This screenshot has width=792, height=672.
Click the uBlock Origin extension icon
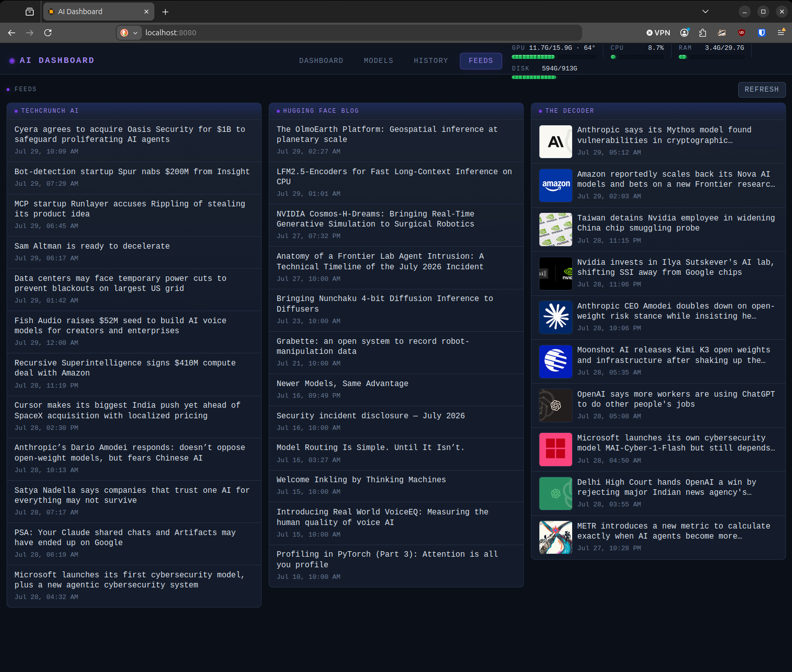pyautogui.click(x=741, y=33)
